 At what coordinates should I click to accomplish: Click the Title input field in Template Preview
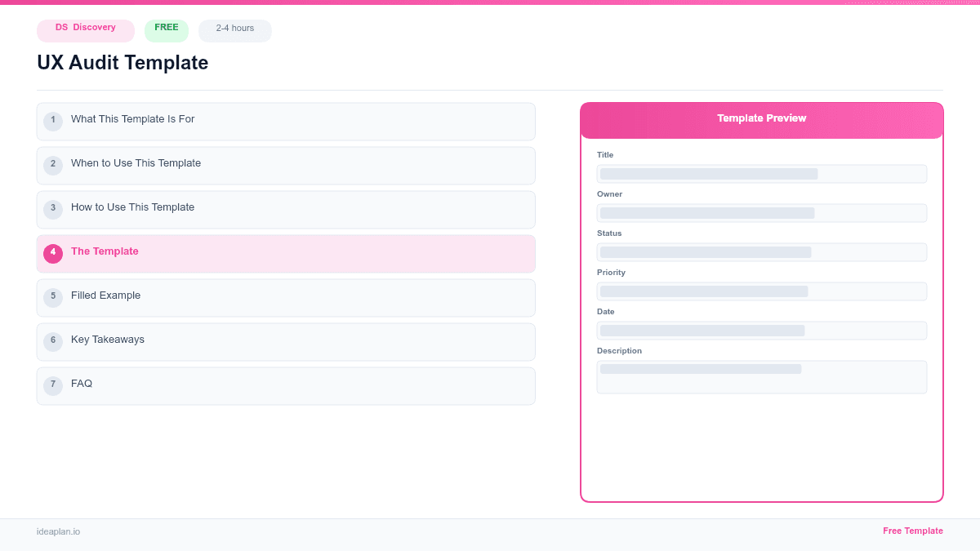pos(761,173)
